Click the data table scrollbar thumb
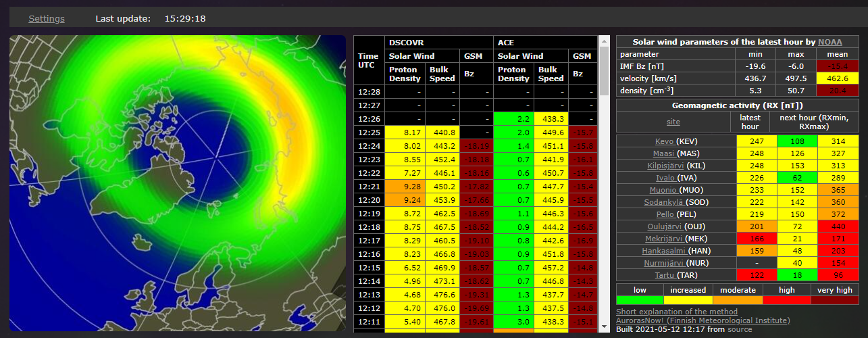868x338 pixels. pyautogui.click(x=604, y=71)
